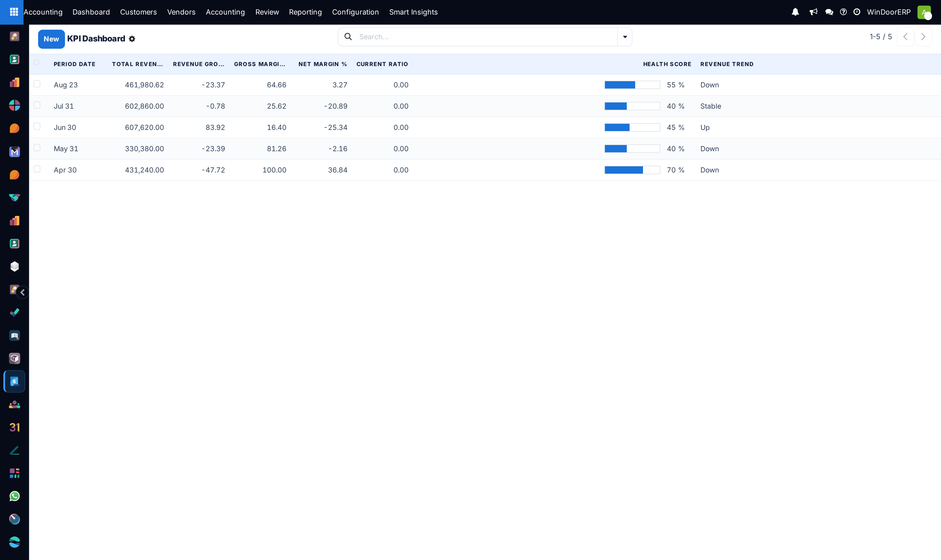Open the main apps grid menu
Viewport: 941px width, 560px height.
[14, 12]
